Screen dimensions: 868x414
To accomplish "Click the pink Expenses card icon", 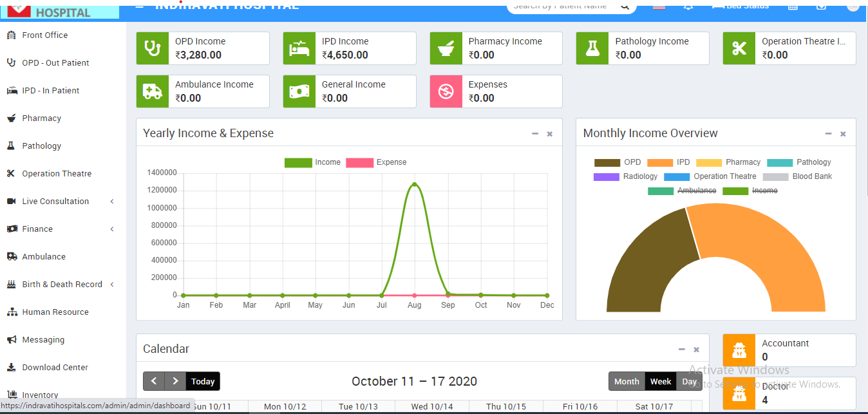I will [x=446, y=92].
